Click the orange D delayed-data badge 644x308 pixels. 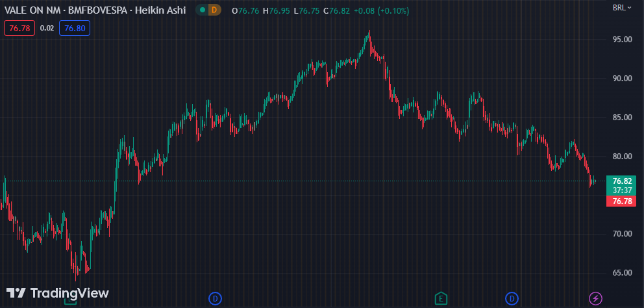214,10
